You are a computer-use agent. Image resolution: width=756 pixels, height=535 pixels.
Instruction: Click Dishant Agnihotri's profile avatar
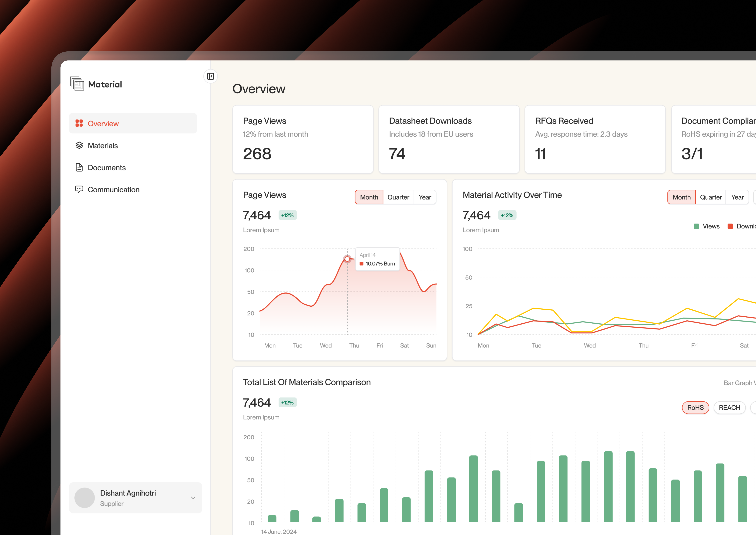point(85,498)
